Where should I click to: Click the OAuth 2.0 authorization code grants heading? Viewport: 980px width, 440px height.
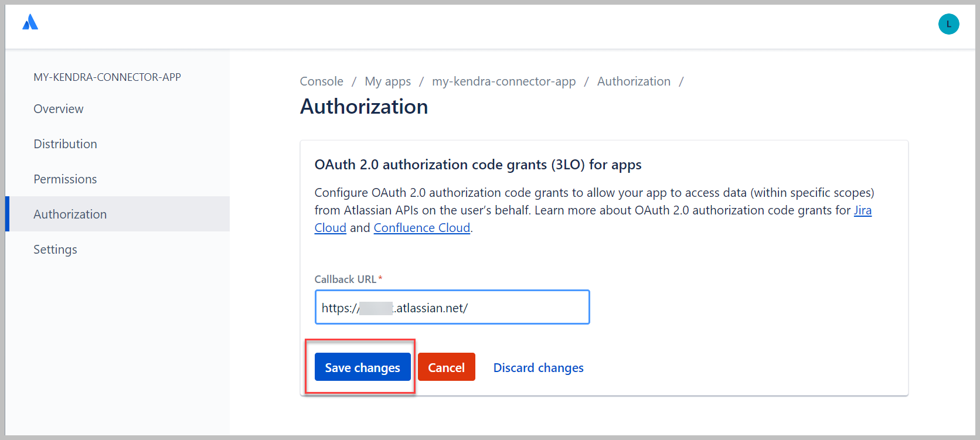478,165
